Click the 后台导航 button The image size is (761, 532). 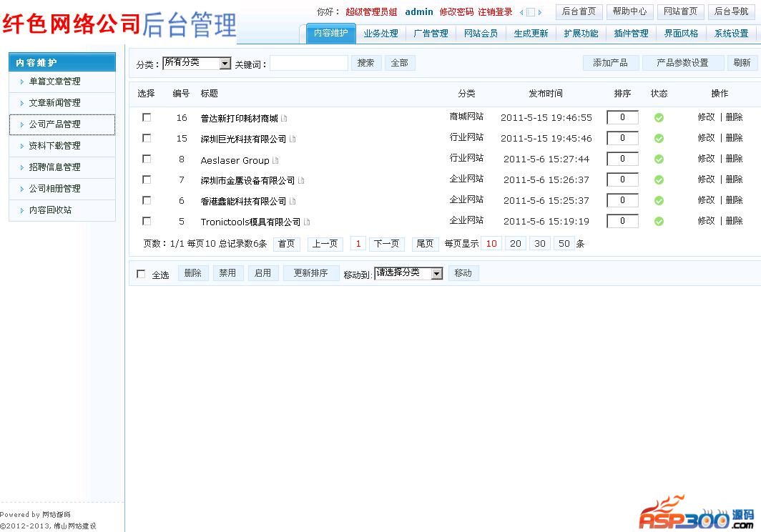732,11
